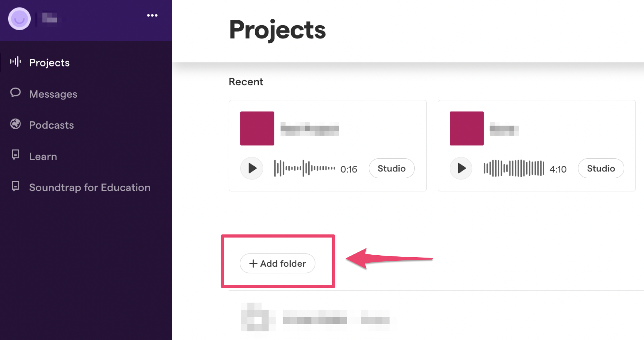644x340 pixels.
Task: Click the second project's magenta thumbnail
Action: [466, 128]
